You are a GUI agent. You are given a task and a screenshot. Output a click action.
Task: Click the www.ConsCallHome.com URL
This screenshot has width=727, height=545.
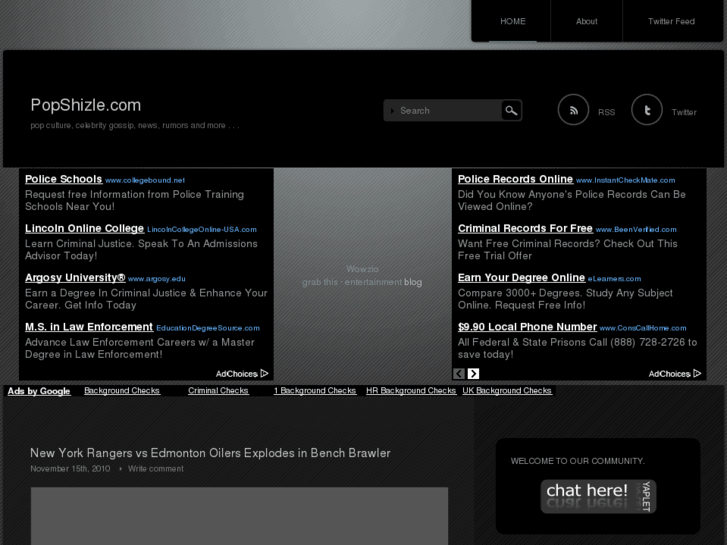(643, 328)
